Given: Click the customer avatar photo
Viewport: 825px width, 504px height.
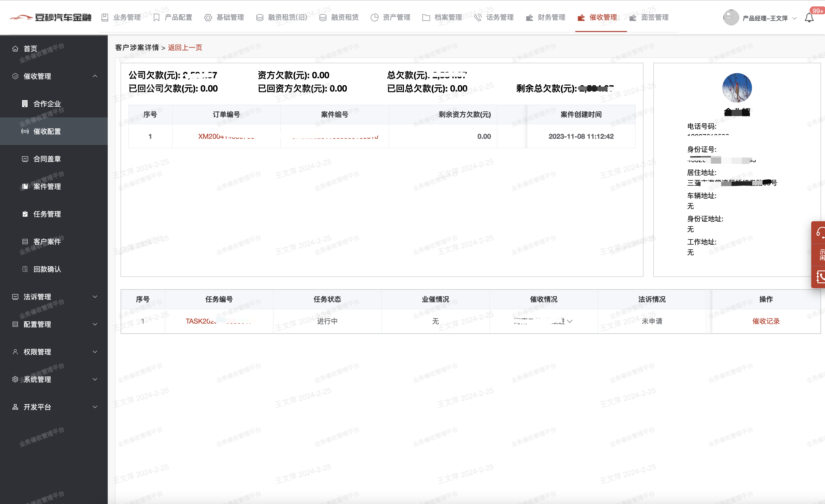Looking at the screenshot, I should click(x=737, y=88).
